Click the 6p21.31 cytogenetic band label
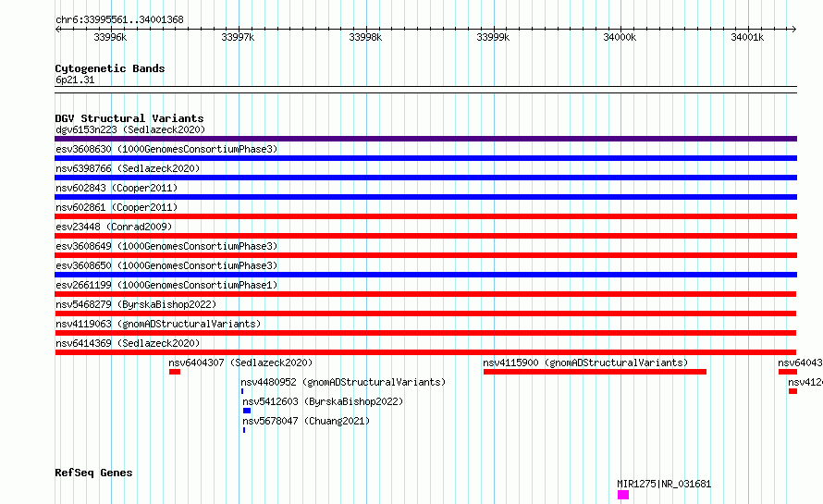 pyautogui.click(x=75, y=80)
